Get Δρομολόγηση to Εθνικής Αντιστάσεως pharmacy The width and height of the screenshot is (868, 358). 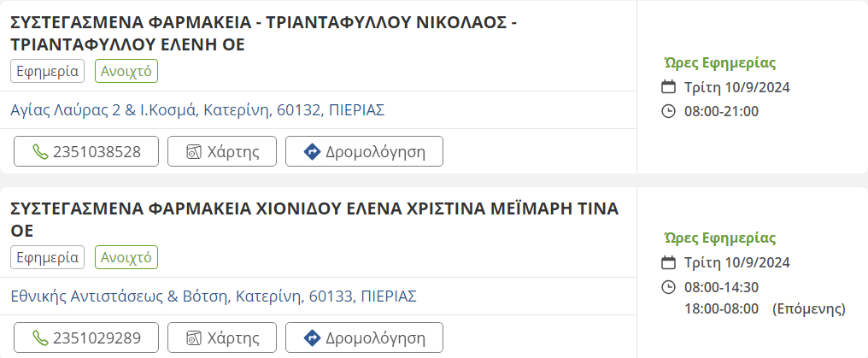point(364,337)
